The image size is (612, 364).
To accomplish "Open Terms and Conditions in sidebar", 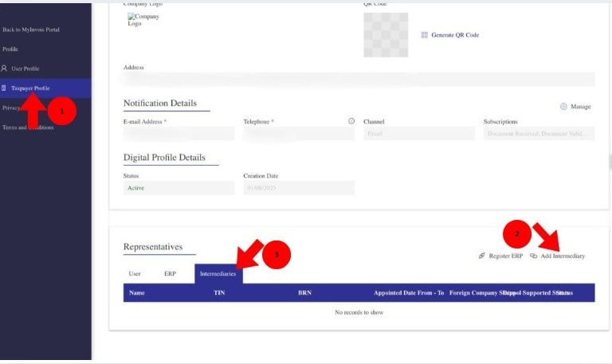I will (28, 127).
